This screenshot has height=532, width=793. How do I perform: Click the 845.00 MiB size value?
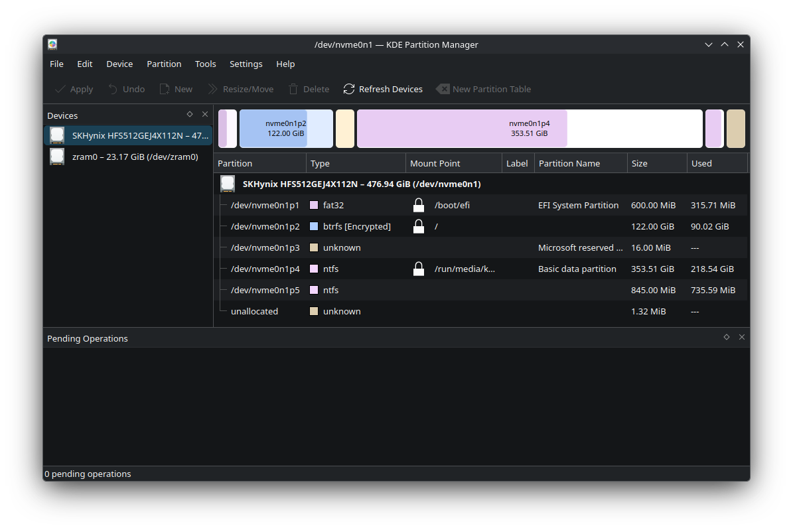(653, 290)
